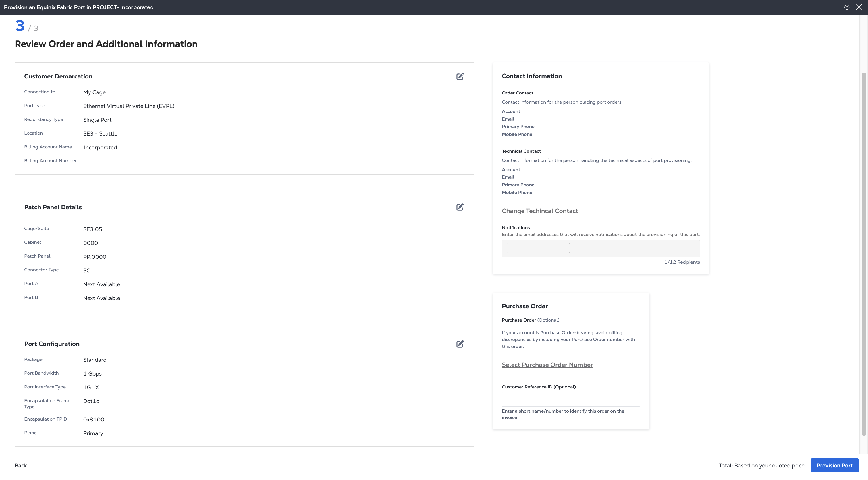Click the quoted price Total text
This screenshot has width=868, height=480.
click(x=761, y=466)
